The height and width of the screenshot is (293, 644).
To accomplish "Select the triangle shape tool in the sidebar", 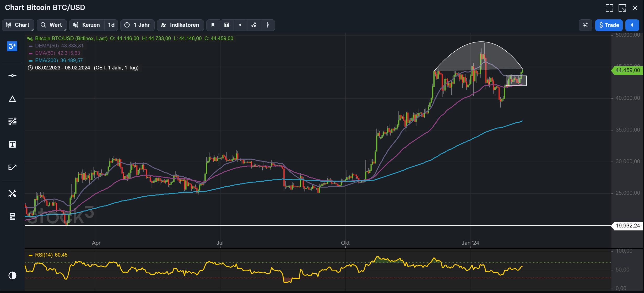I will (12, 99).
